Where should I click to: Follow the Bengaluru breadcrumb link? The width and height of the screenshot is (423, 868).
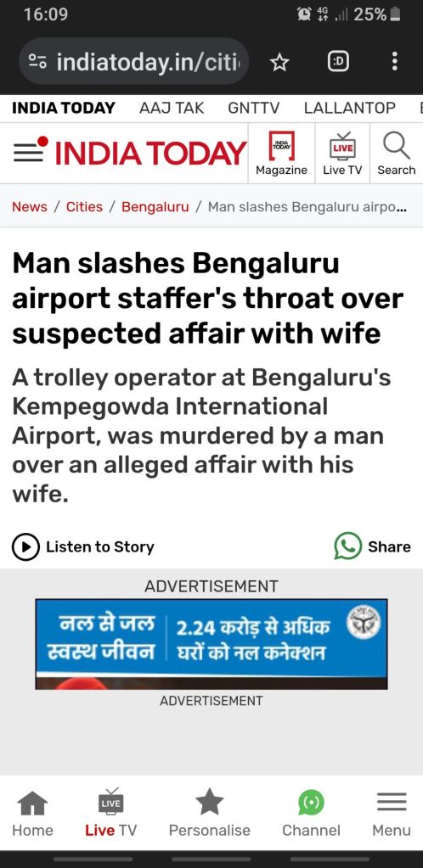(x=155, y=206)
